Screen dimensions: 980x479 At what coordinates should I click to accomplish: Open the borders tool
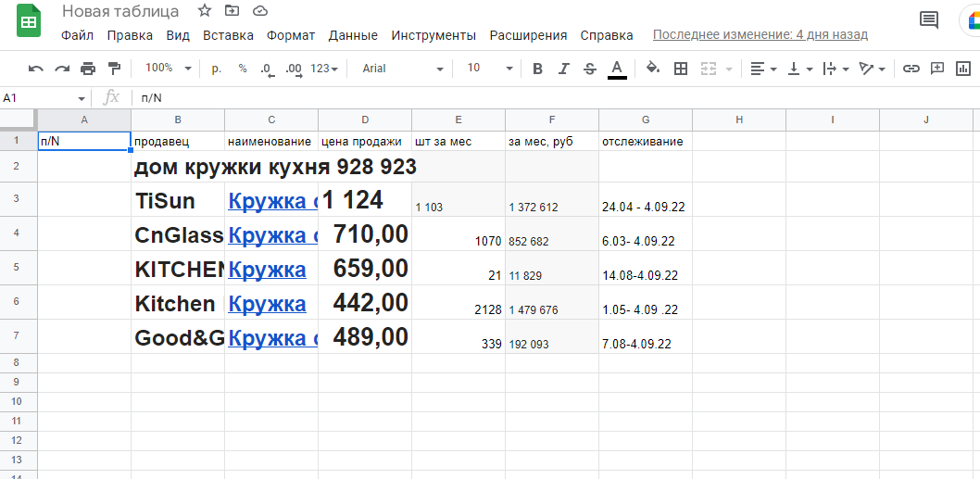[x=681, y=69]
